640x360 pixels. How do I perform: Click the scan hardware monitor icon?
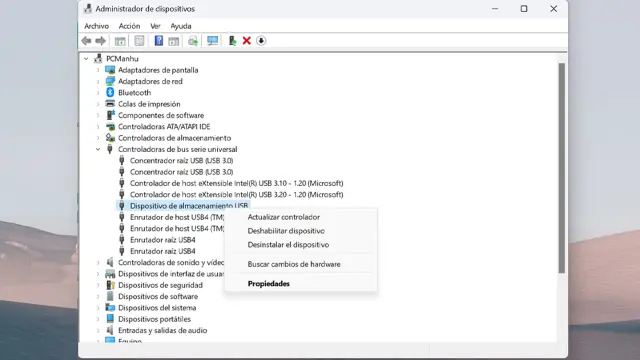[x=212, y=41]
